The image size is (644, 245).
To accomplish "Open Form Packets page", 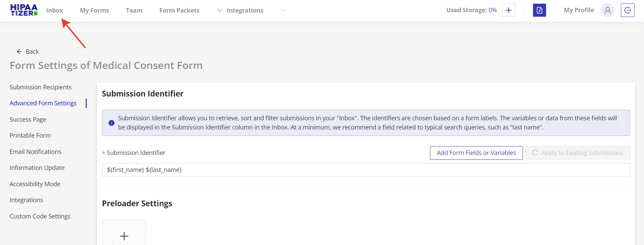I will pos(179,11).
